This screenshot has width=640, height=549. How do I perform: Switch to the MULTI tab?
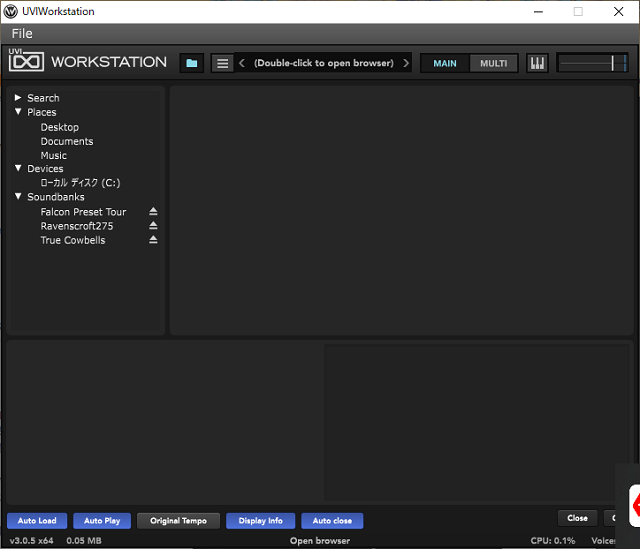493,63
